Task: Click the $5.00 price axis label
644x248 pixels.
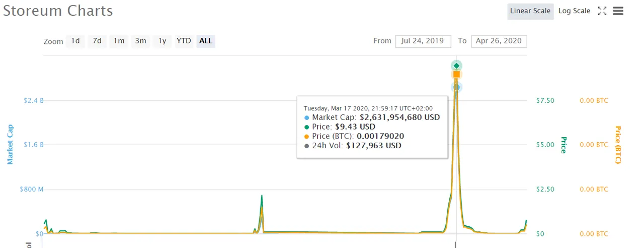Action: (x=545, y=145)
